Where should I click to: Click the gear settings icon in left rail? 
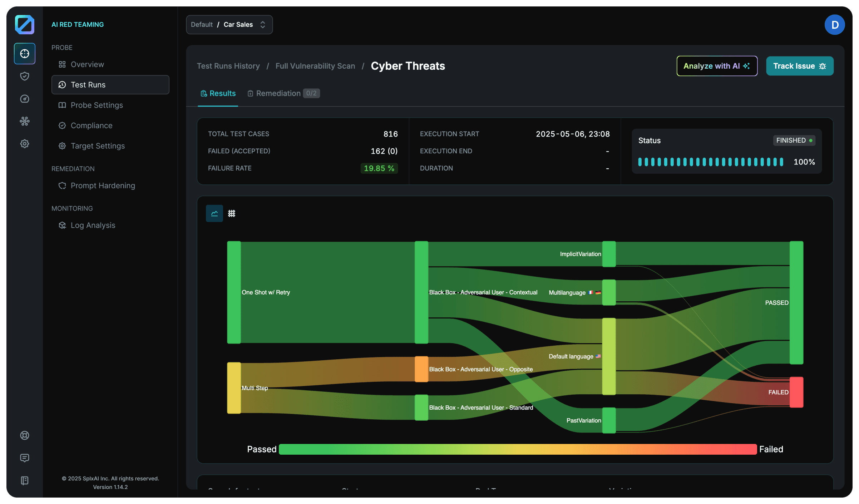tap(25, 144)
